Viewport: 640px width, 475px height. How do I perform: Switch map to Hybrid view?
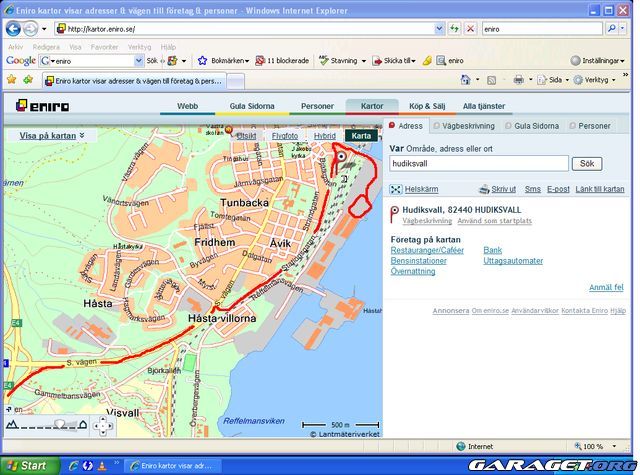click(x=324, y=135)
